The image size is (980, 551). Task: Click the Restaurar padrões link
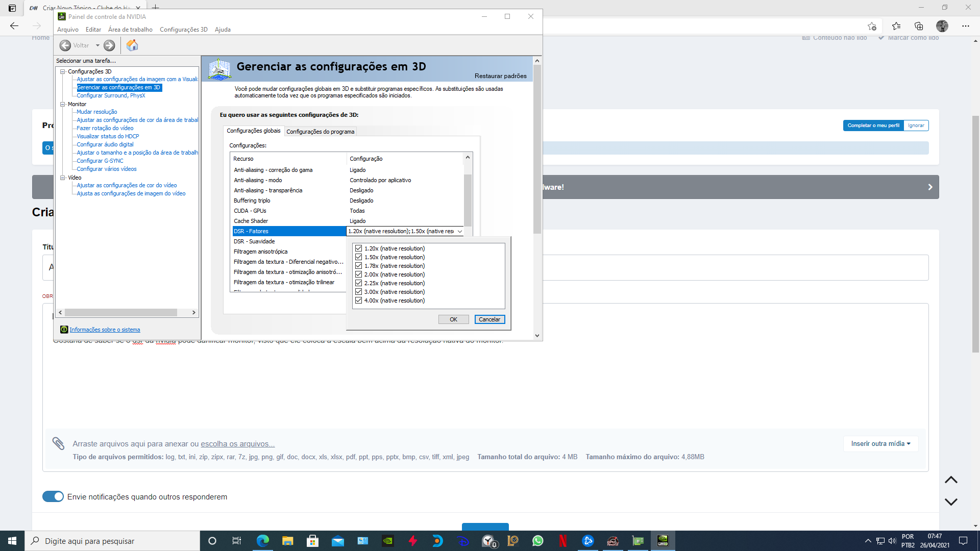point(500,76)
